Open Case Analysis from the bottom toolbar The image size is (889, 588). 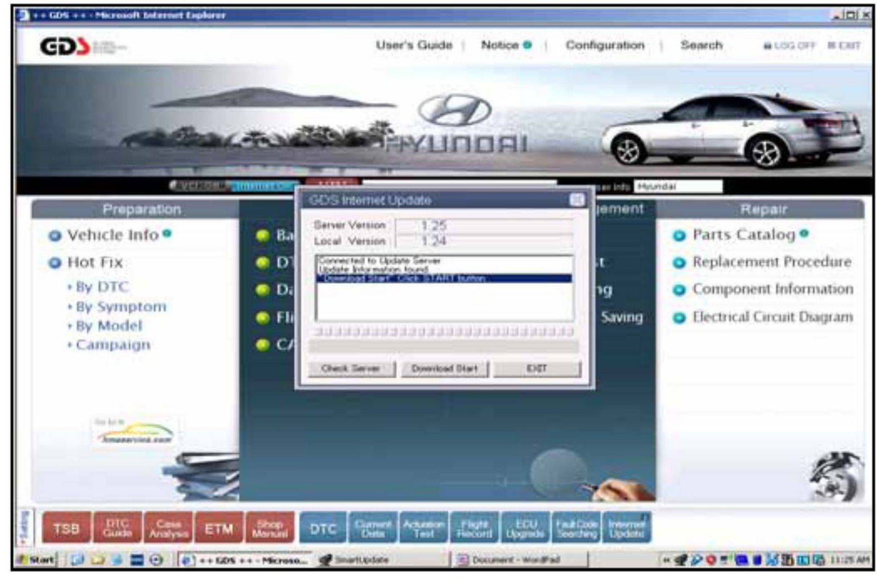coord(168,528)
